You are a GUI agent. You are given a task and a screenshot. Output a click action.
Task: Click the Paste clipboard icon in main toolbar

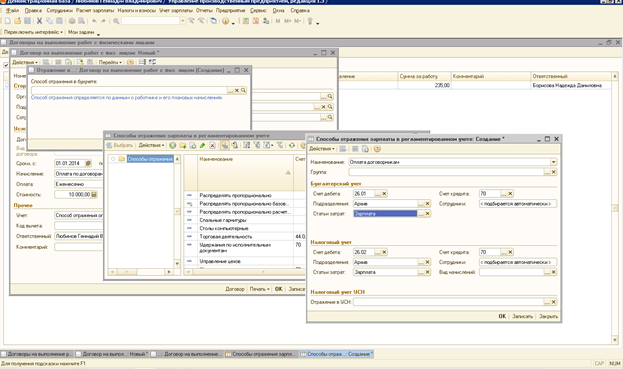tap(59, 21)
